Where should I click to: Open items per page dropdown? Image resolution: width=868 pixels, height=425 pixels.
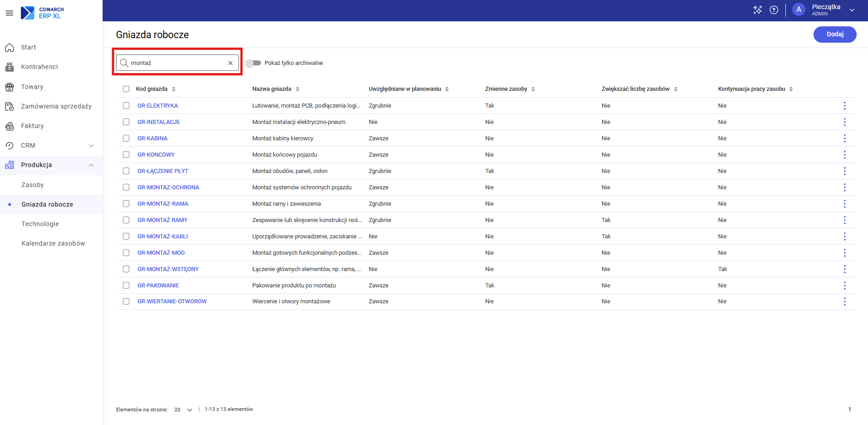[x=183, y=410]
